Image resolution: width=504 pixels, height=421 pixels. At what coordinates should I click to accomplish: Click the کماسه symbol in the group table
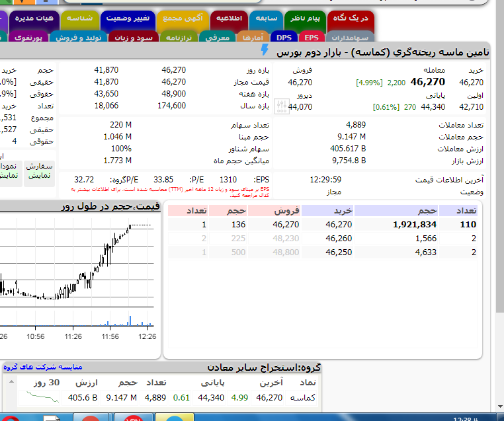point(302,398)
